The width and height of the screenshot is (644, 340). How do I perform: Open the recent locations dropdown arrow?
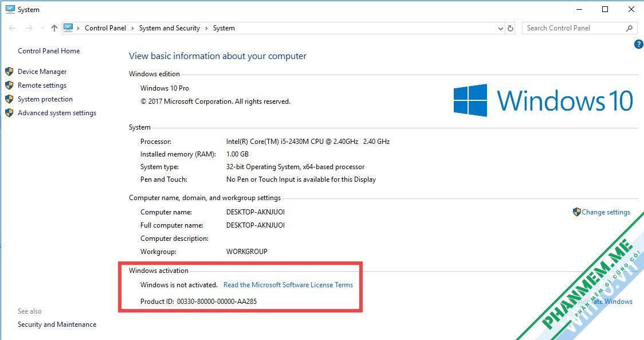click(43, 28)
